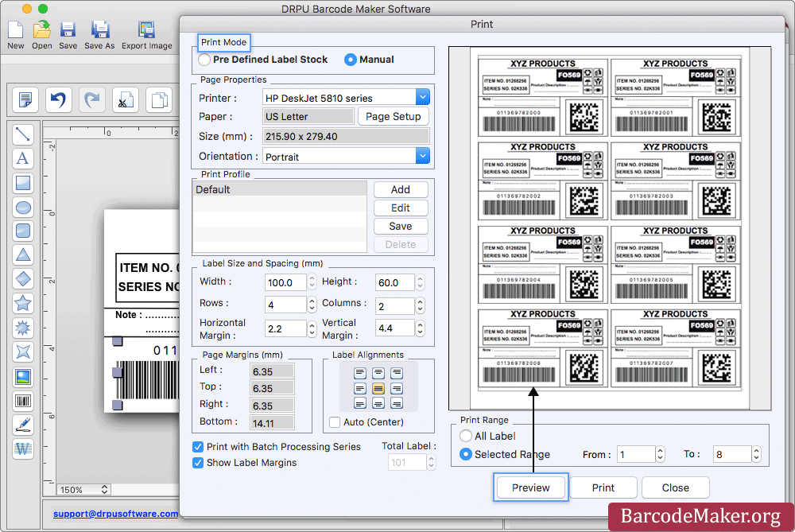Click the Copy pages icon

coord(159,99)
